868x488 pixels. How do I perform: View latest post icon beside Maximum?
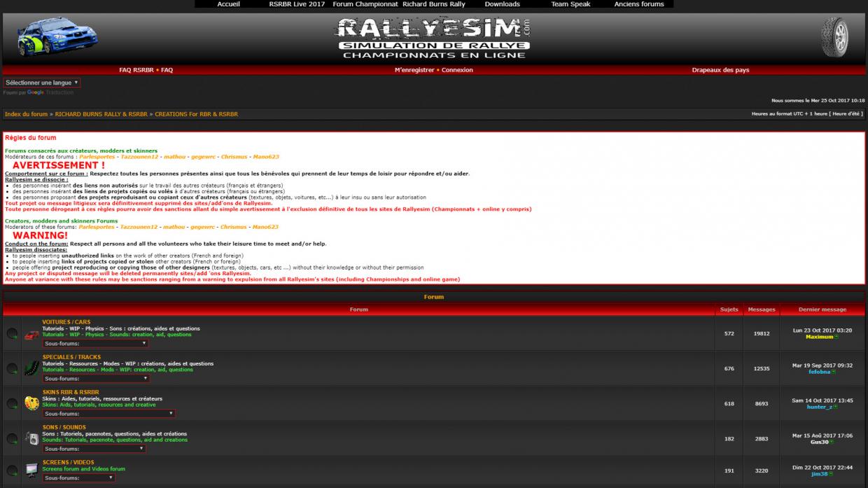click(x=836, y=337)
